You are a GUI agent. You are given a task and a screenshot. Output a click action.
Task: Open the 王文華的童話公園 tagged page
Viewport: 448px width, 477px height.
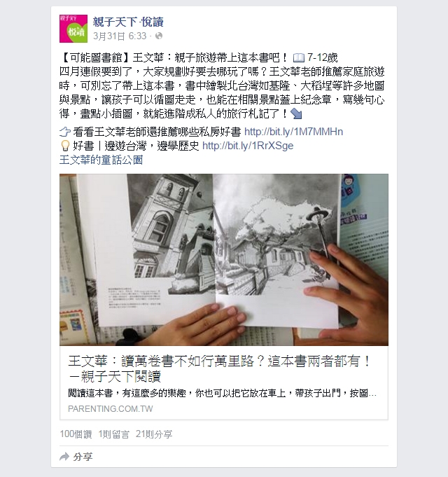[x=101, y=160]
